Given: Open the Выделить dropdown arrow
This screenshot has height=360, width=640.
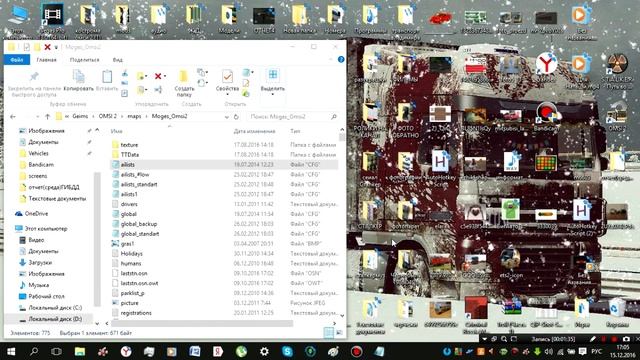Looking at the screenshot, I should tap(273, 94).
